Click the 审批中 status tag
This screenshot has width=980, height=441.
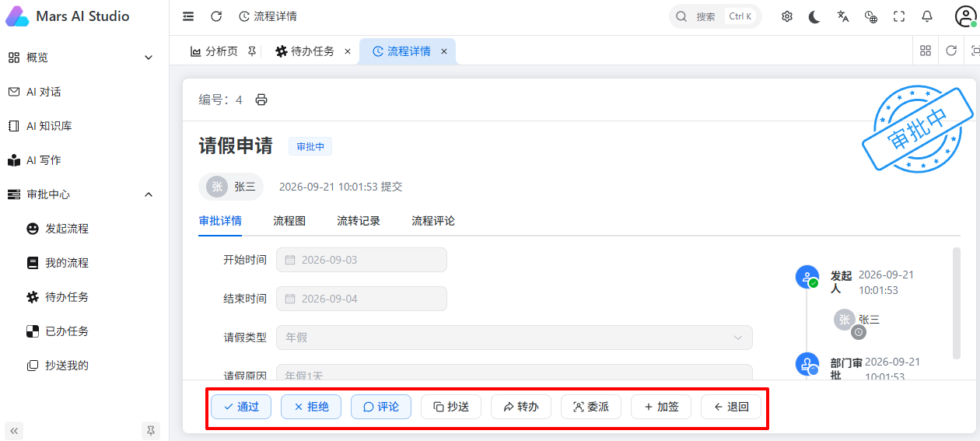click(310, 146)
